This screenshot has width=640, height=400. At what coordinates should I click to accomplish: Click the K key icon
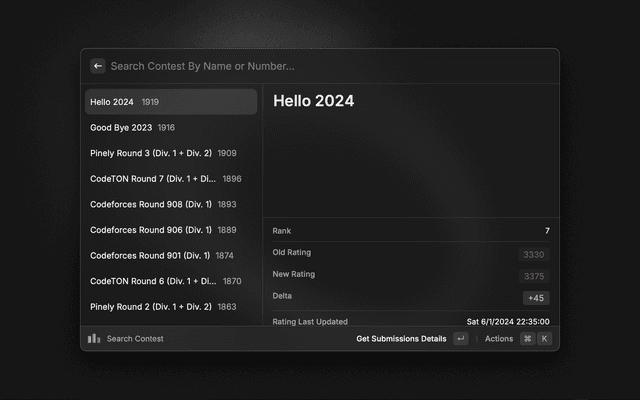pos(544,339)
